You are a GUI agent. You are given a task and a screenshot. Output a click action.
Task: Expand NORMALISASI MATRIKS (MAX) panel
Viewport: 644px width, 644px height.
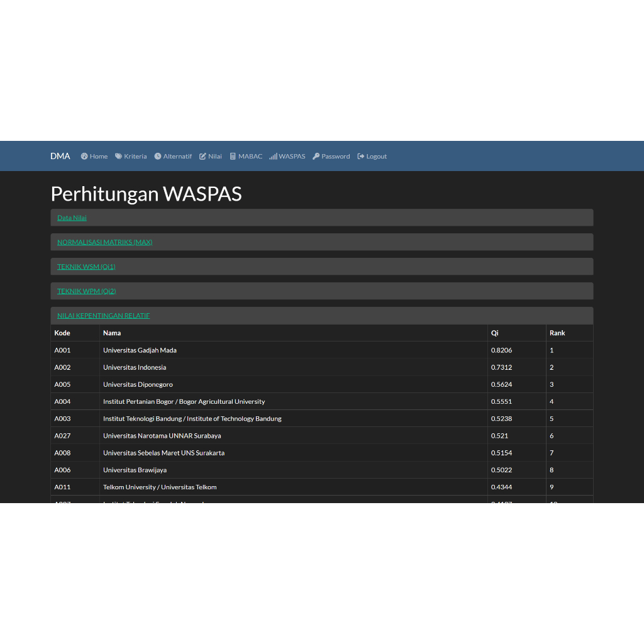coord(105,242)
